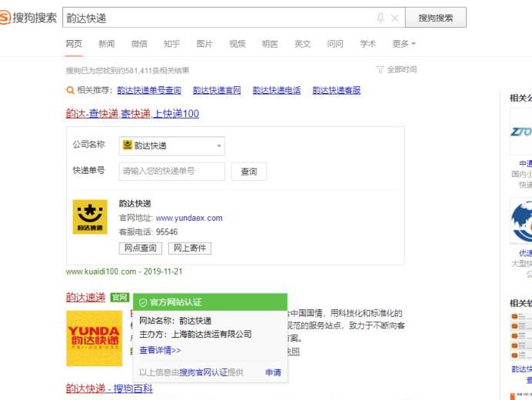Click the small Yunda icon inside company dropdown
This screenshot has width=532, height=400.
click(127, 145)
